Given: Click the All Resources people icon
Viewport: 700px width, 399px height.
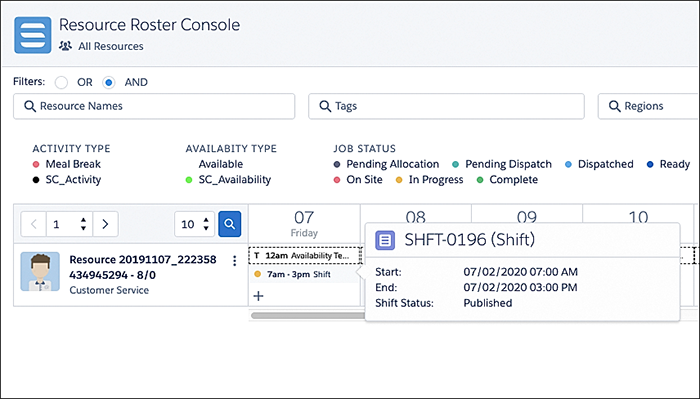Looking at the screenshot, I should click(x=66, y=46).
